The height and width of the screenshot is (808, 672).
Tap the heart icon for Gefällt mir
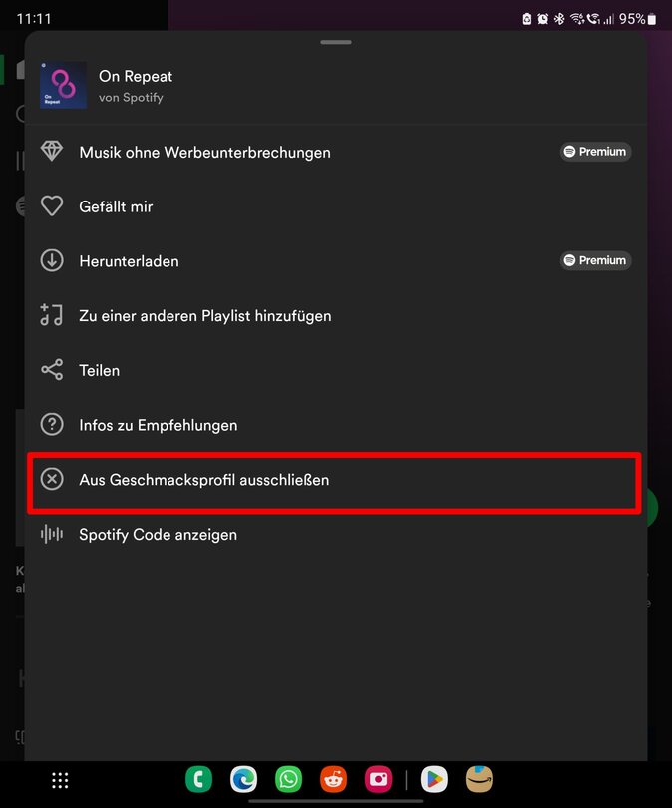52,206
